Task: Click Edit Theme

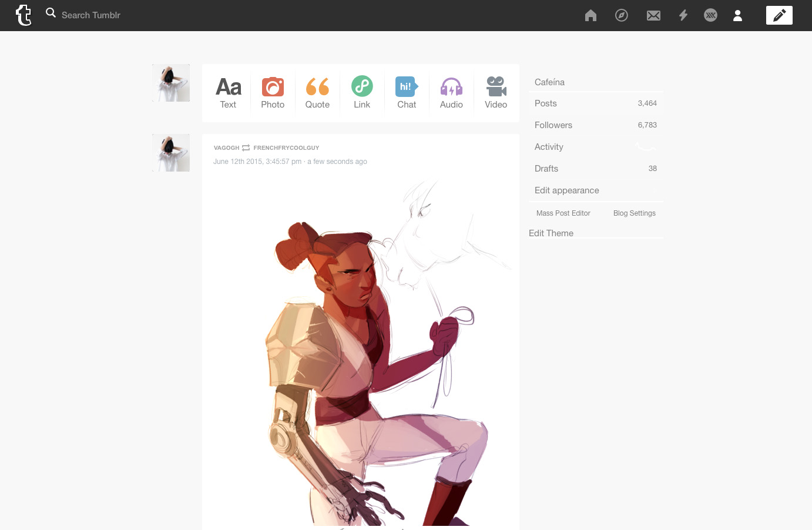Action: (551, 233)
